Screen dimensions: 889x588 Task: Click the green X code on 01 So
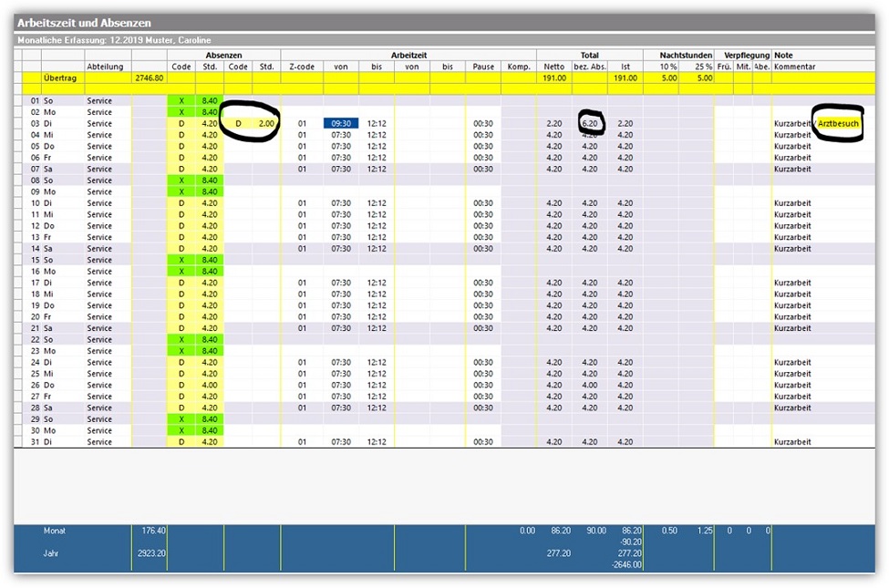pyautogui.click(x=181, y=100)
